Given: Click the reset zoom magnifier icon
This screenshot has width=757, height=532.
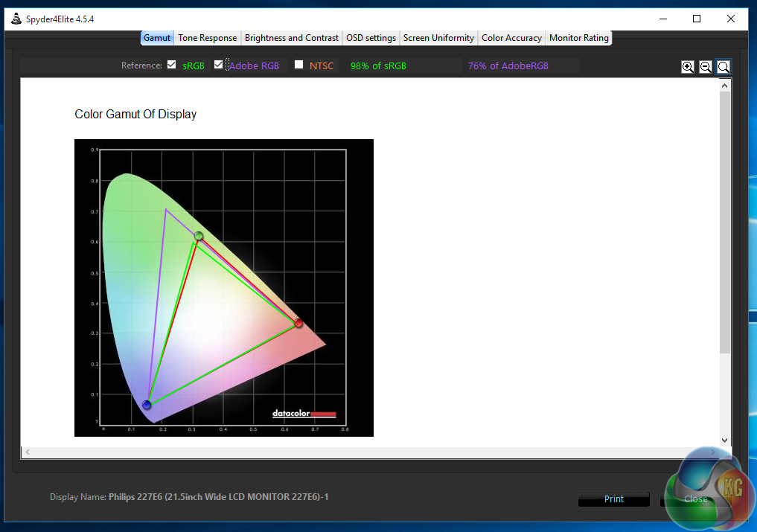Looking at the screenshot, I should [724, 67].
